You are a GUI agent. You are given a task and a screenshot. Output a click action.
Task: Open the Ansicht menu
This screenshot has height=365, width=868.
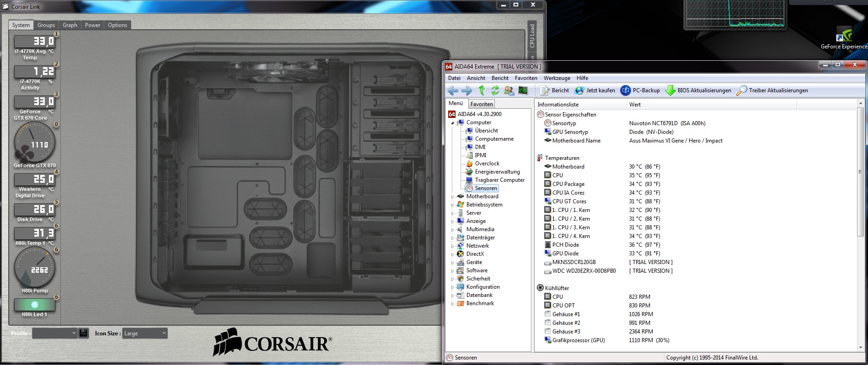pyautogui.click(x=476, y=78)
